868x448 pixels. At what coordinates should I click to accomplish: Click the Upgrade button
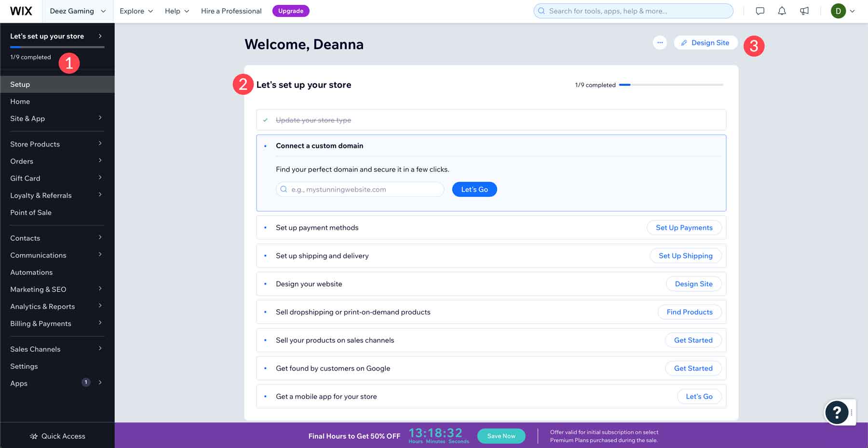click(x=291, y=11)
